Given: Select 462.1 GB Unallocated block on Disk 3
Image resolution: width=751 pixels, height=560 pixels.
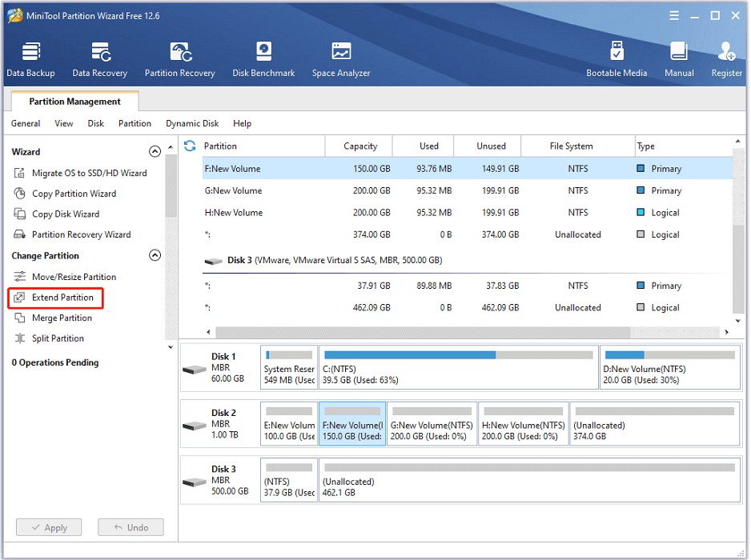Looking at the screenshot, I should [529, 480].
